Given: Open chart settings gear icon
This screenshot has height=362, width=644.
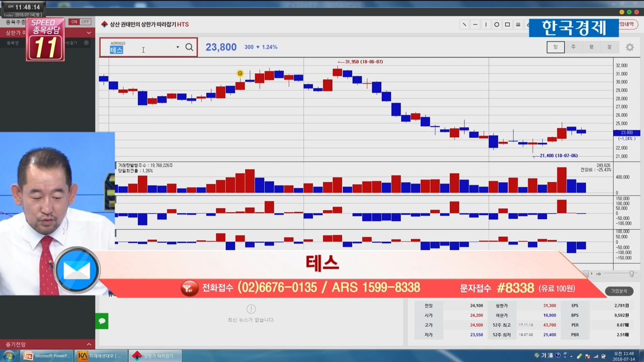Looking at the screenshot, I should [x=630, y=47].
